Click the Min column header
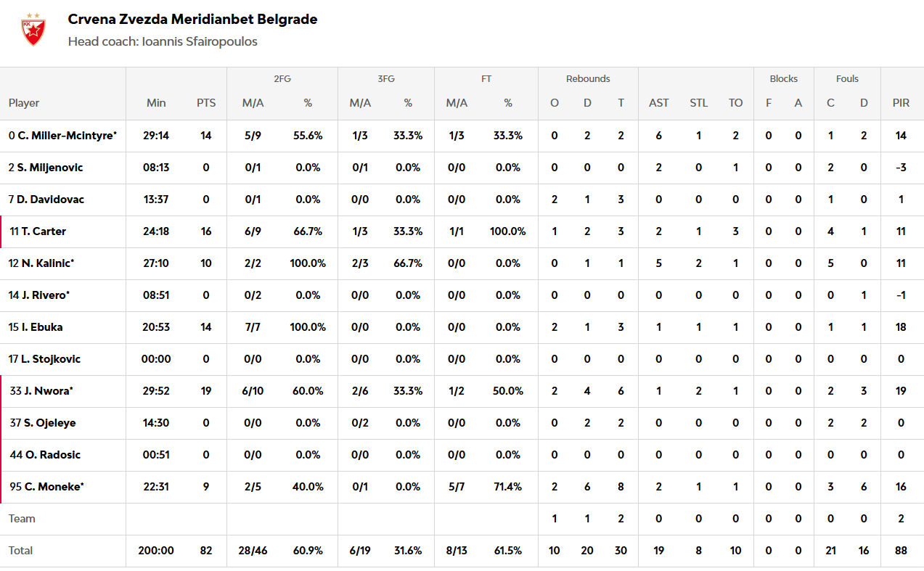Image resolution: width=924 pixels, height=571 pixels. coord(156,103)
